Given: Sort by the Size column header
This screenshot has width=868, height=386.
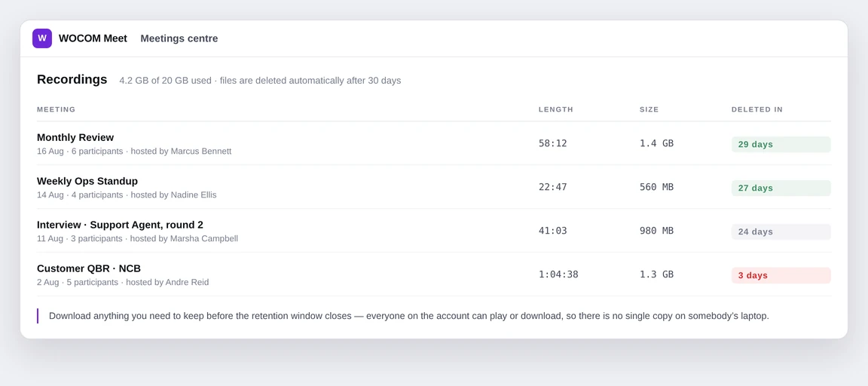Looking at the screenshot, I should (x=649, y=109).
